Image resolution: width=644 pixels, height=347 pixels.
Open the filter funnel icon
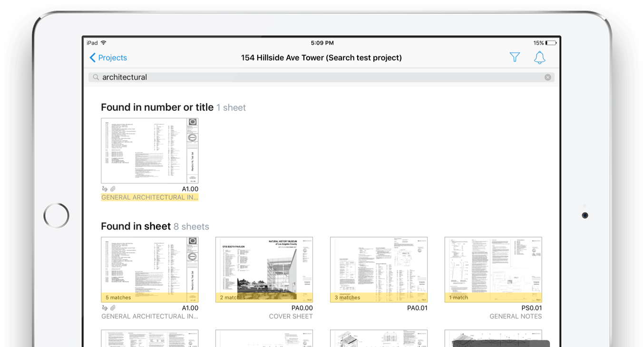515,58
